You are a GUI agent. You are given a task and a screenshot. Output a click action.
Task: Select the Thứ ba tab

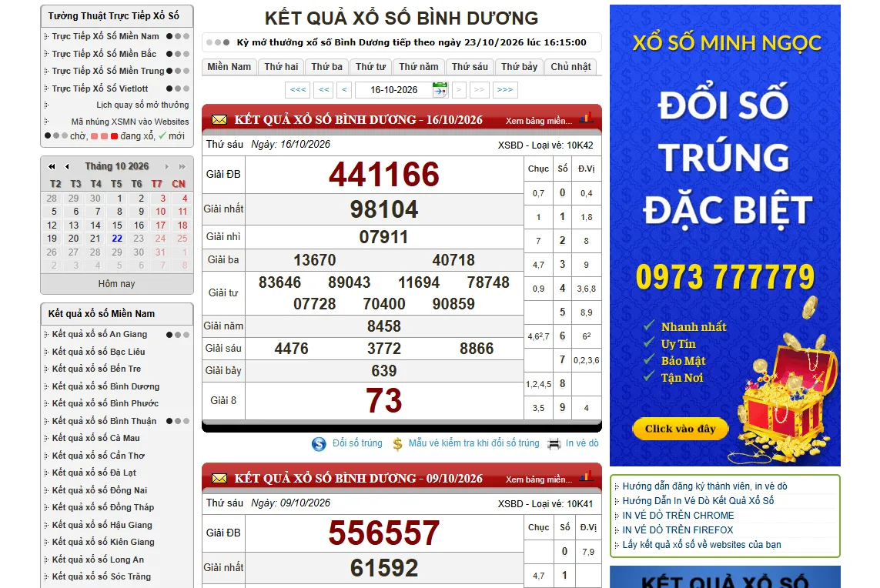click(x=326, y=67)
